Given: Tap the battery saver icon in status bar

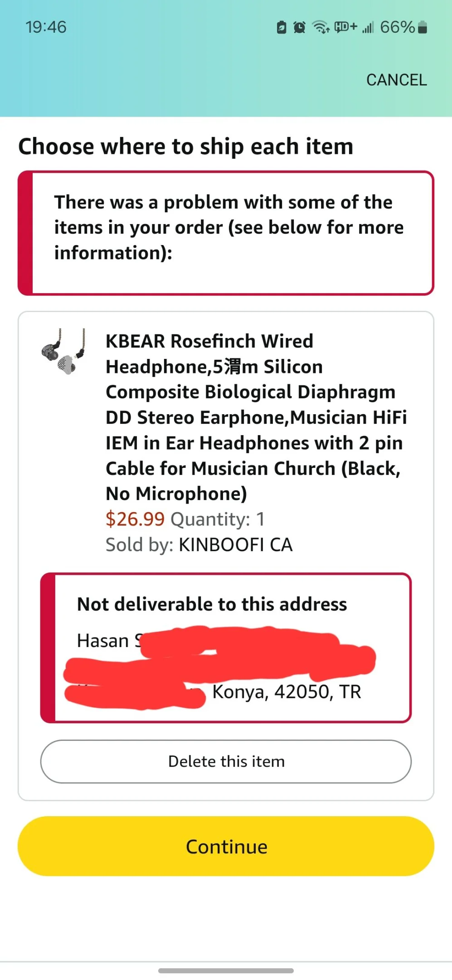Looking at the screenshot, I should 282,27.
